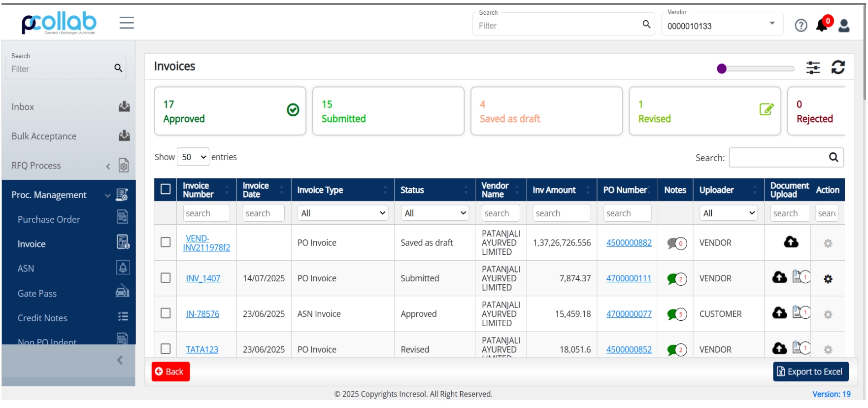Open the notifications bell icon
Viewport: 868px width, 408px height.
822,25
